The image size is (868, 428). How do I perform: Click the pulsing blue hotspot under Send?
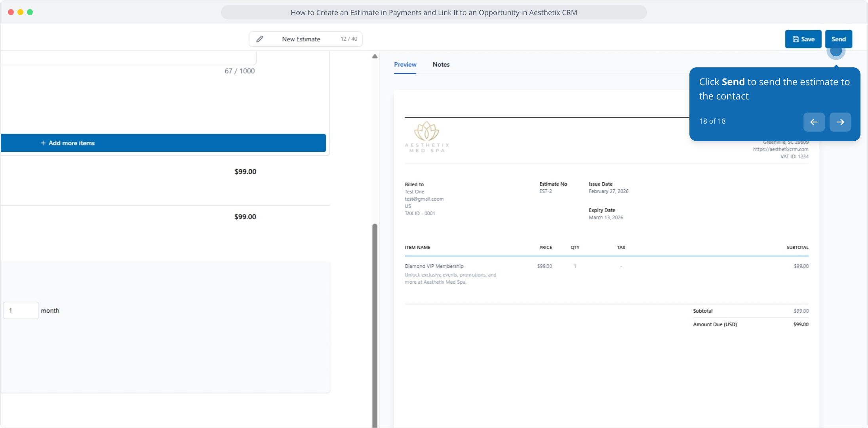pyautogui.click(x=836, y=51)
